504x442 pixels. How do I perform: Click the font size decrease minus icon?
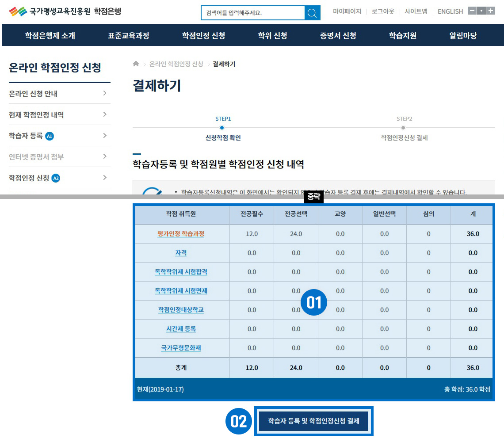coord(472,11)
